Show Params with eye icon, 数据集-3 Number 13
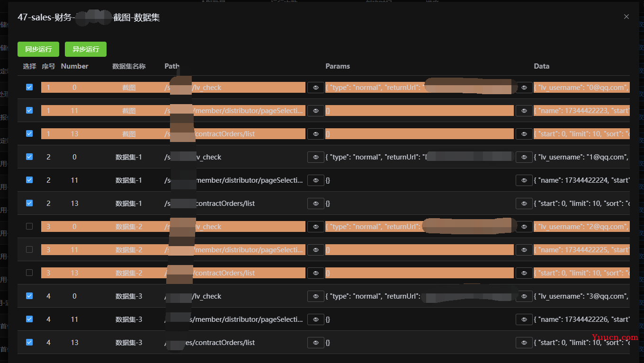The height and width of the screenshot is (363, 644). (x=524, y=343)
